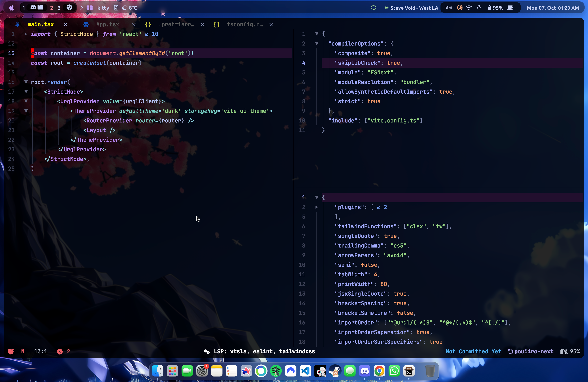Close the .prettierrc tab
This screenshot has height=382, width=588.
pos(202,24)
